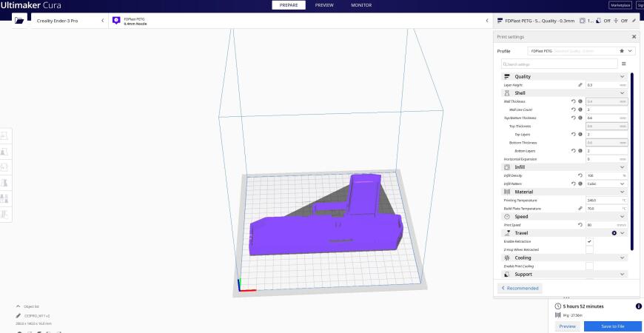Select CDPRO model name in object list

[37, 316]
